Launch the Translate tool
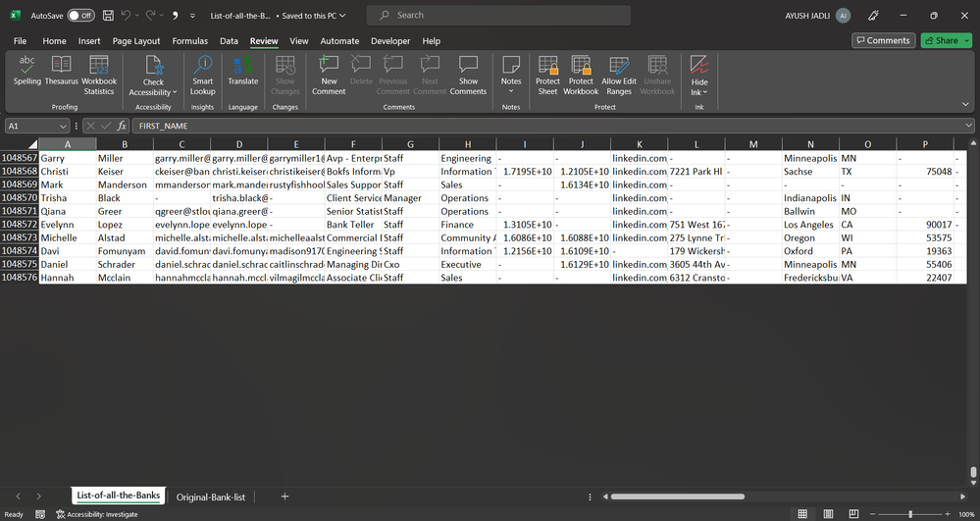980x521 pixels. pos(242,70)
